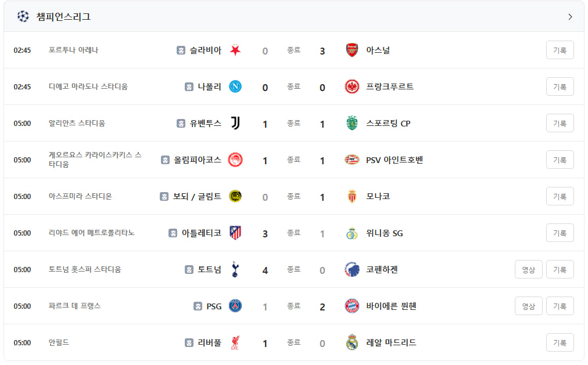Select the 프랑크푸르트 team name
588x365 pixels.
point(390,86)
